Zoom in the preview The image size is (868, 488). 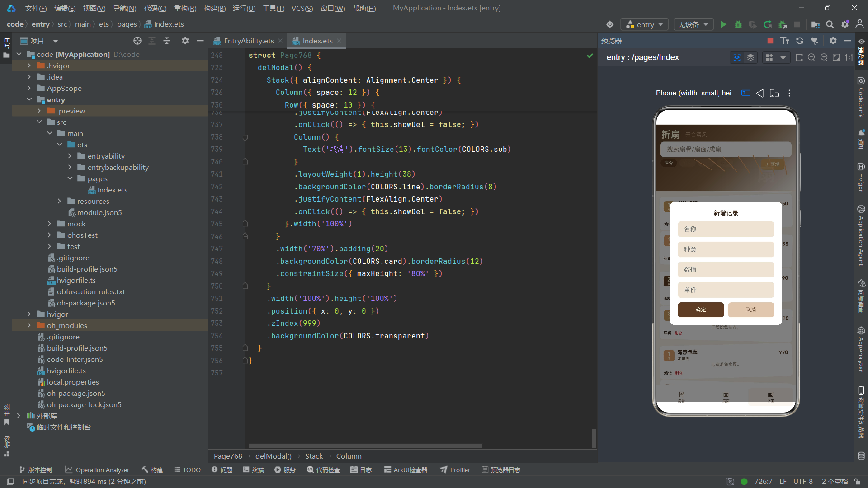tap(824, 57)
